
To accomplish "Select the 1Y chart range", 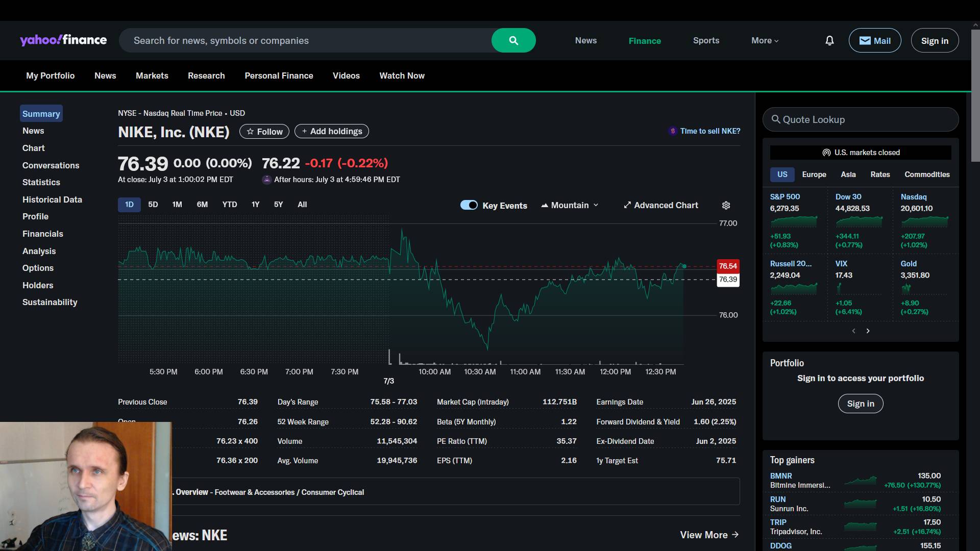I will coord(255,205).
